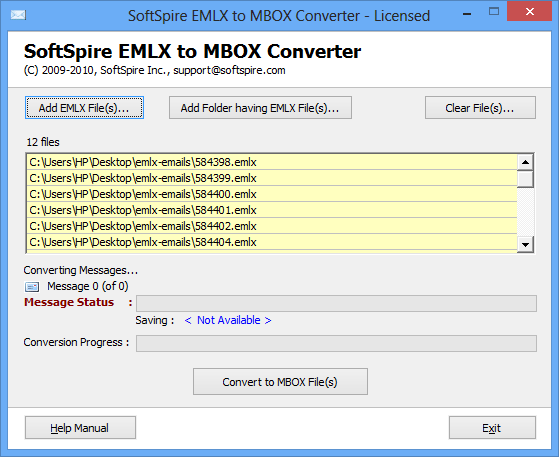Select file 584402.emlx in the list
The width and height of the screenshot is (559, 457).
pyautogui.click(x=272, y=226)
